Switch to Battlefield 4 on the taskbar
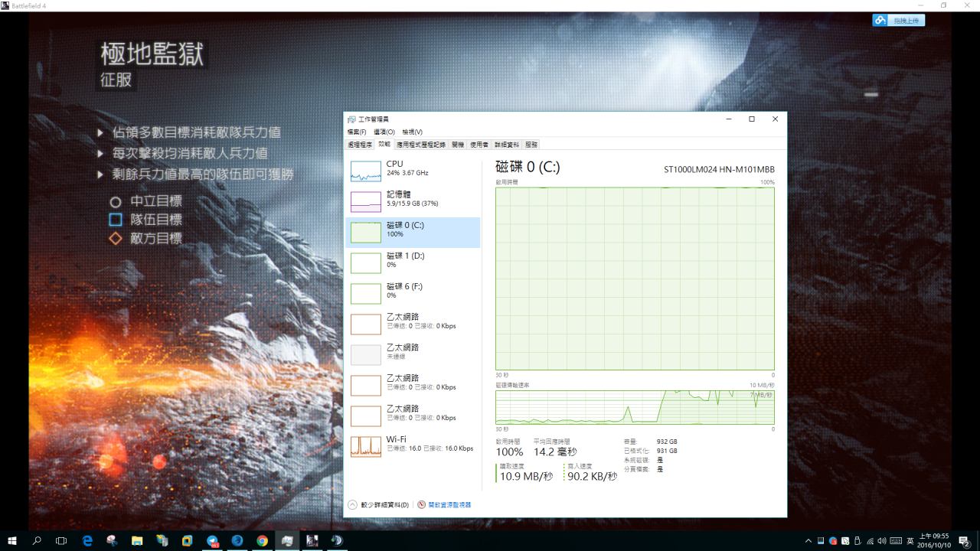Image resolution: width=980 pixels, height=551 pixels. pyautogui.click(x=312, y=540)
